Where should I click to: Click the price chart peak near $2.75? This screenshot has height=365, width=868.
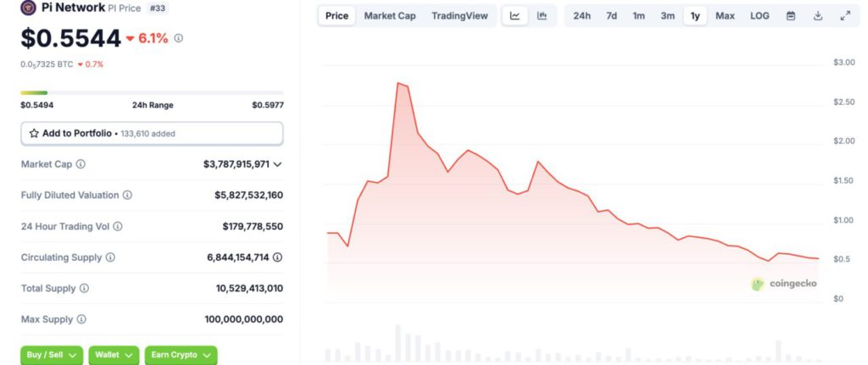click(x=398, y=84)
